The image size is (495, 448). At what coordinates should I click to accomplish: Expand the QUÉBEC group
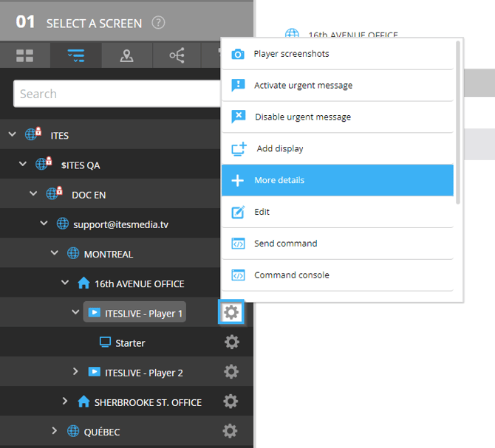(54, 430)
